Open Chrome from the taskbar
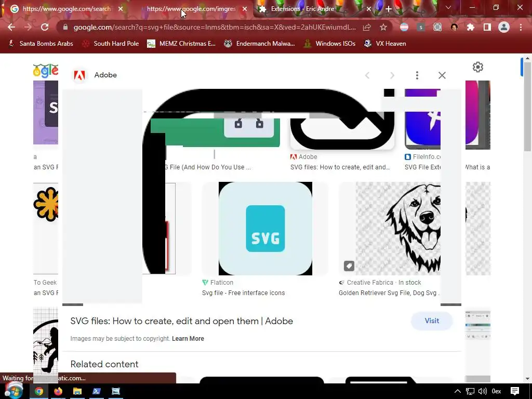Screen dimensions: 532x399 39,392
